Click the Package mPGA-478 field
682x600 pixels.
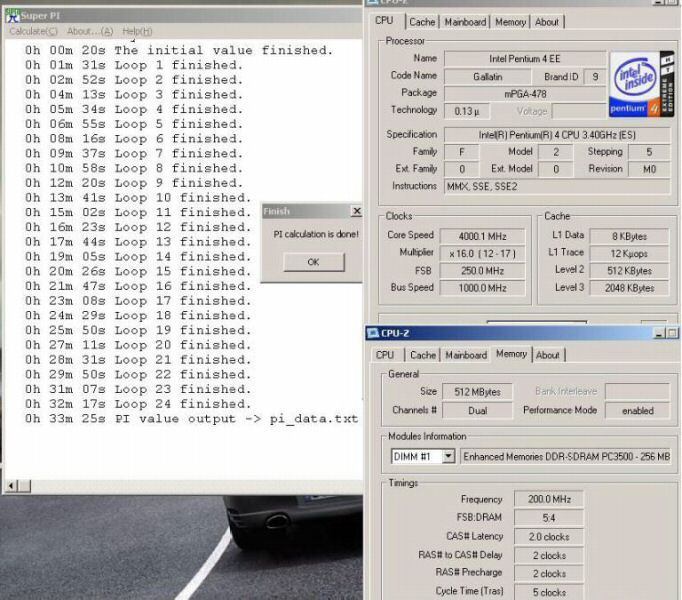(x=525, y=94)
